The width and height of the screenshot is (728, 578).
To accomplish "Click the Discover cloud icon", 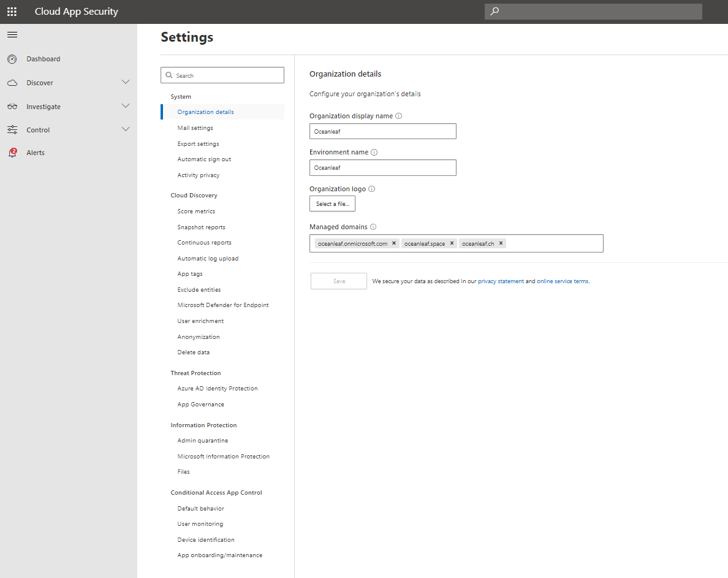I will pos(12,82).
